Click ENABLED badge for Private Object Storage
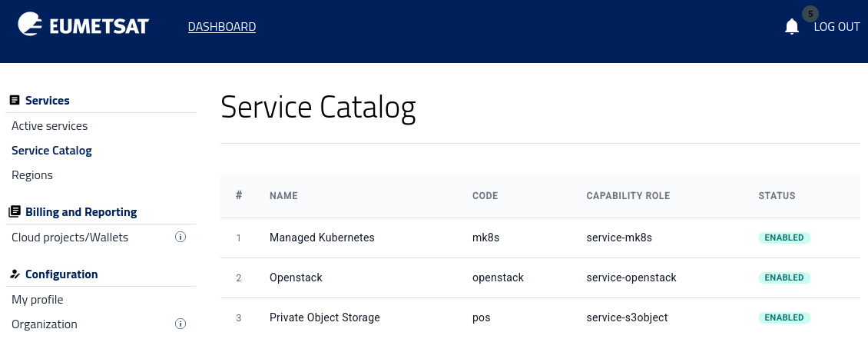 tap(784, 317)
